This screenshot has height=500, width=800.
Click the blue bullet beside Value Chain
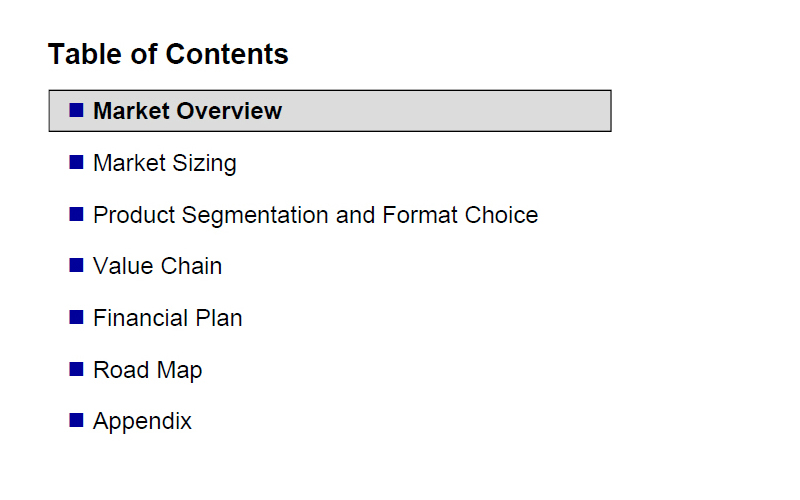[76, 265]
